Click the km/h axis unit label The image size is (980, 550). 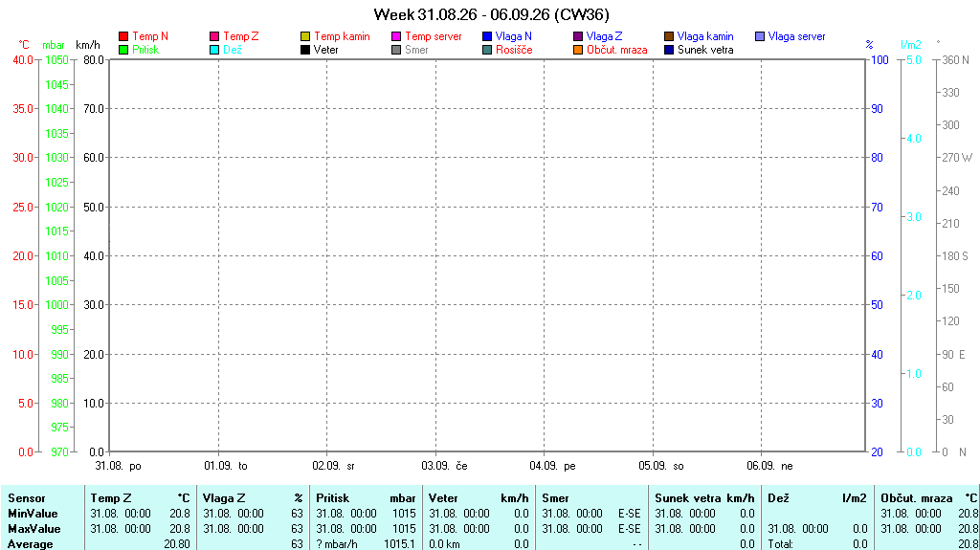point(87,45)
